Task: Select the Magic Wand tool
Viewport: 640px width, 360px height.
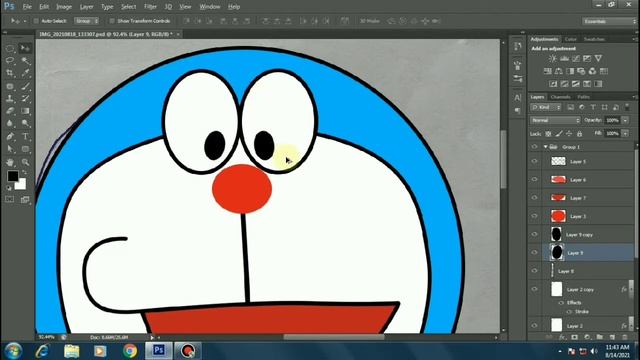Action: (25, 61)
